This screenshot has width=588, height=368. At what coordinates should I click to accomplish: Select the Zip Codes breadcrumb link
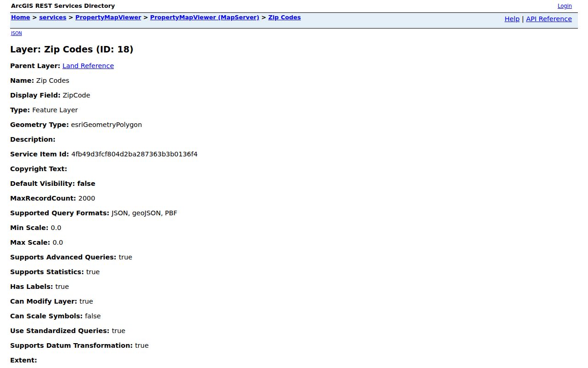pyautogui.click(x=284, y=17)
